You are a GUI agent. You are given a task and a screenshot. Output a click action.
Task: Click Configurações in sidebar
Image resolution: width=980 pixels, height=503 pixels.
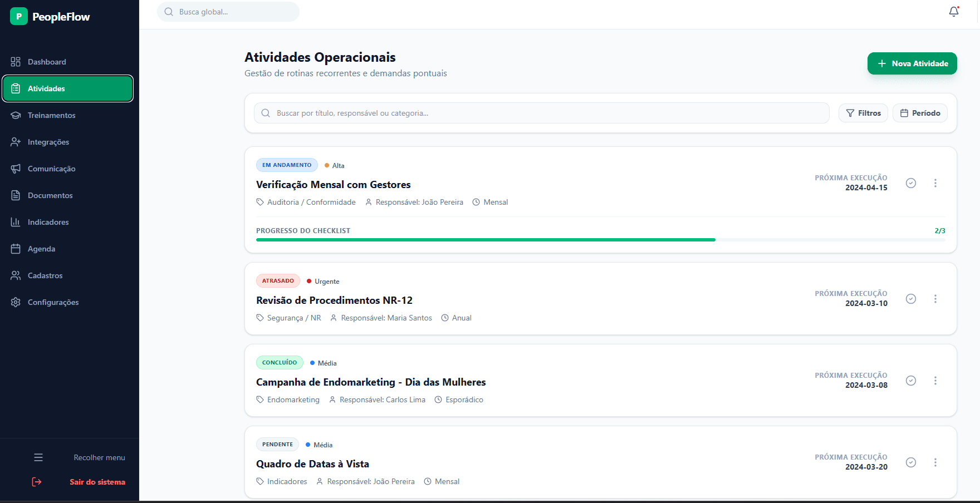pos(68,302)
